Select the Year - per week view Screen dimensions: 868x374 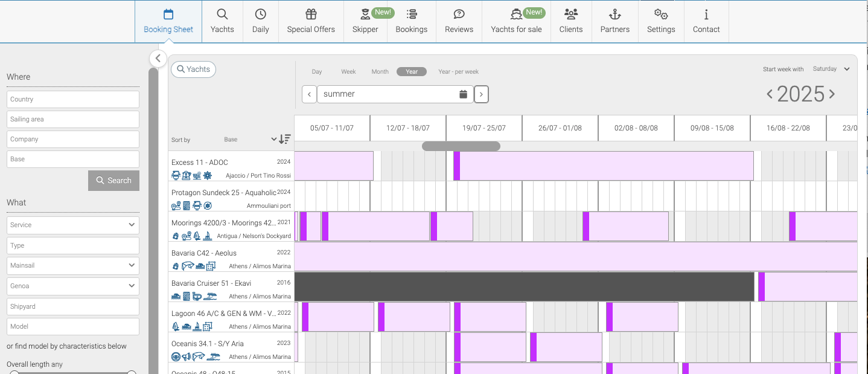(x=458, y=71)
